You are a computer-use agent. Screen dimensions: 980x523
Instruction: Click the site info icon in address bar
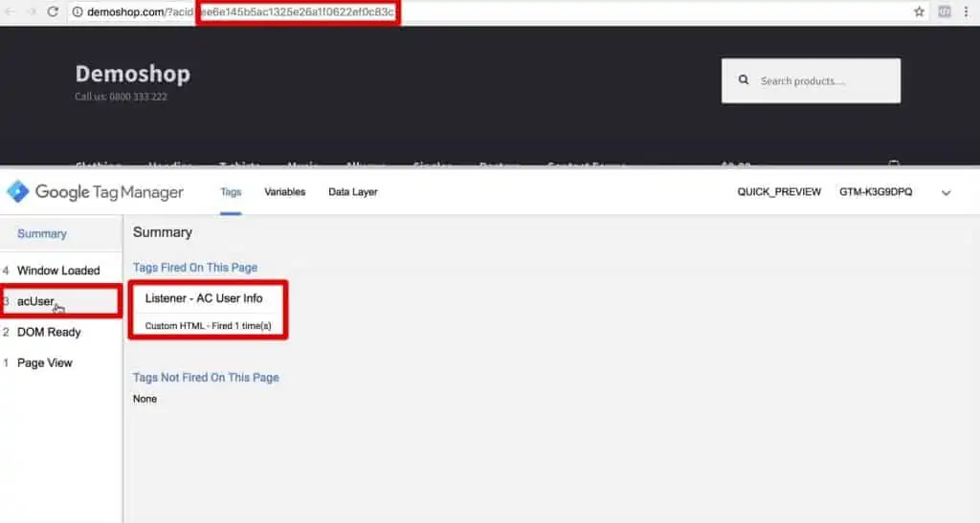click(78, 11)
